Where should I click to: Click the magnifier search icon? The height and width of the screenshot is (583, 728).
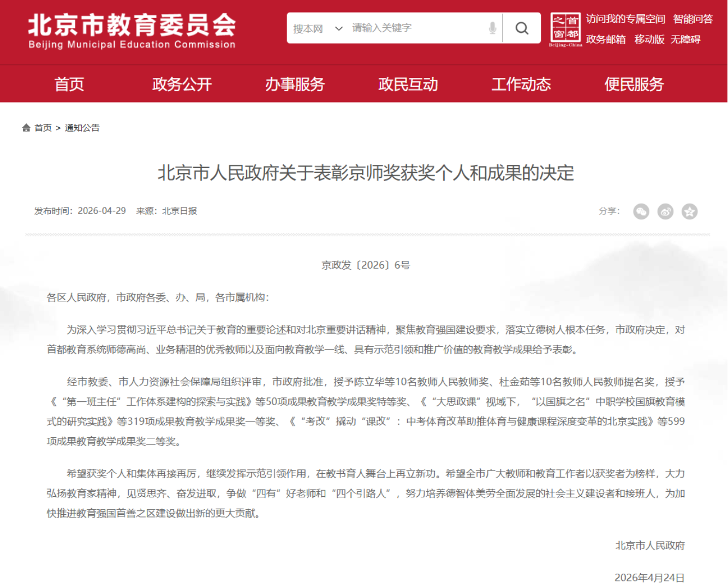pyautogui.click(x=522, y=28)
